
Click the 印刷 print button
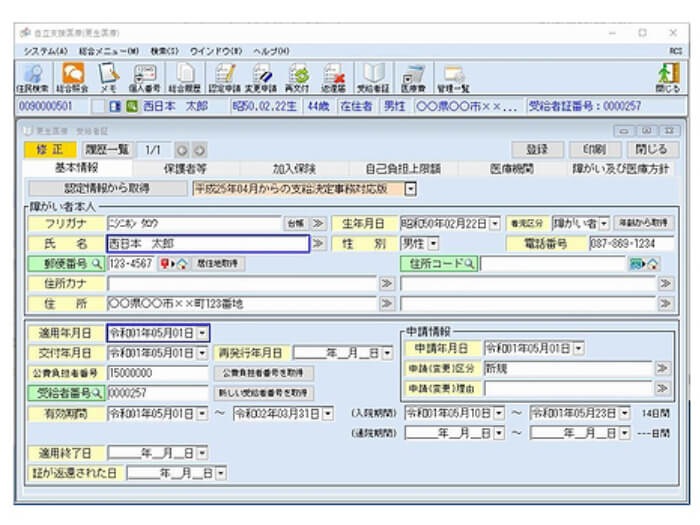click(594, 149)
